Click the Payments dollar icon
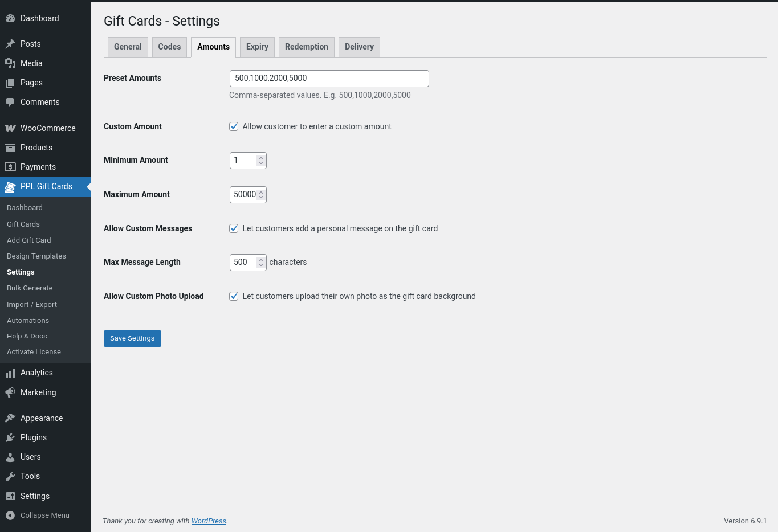Viewport: 778px width, 532px height. click(10, 167)
